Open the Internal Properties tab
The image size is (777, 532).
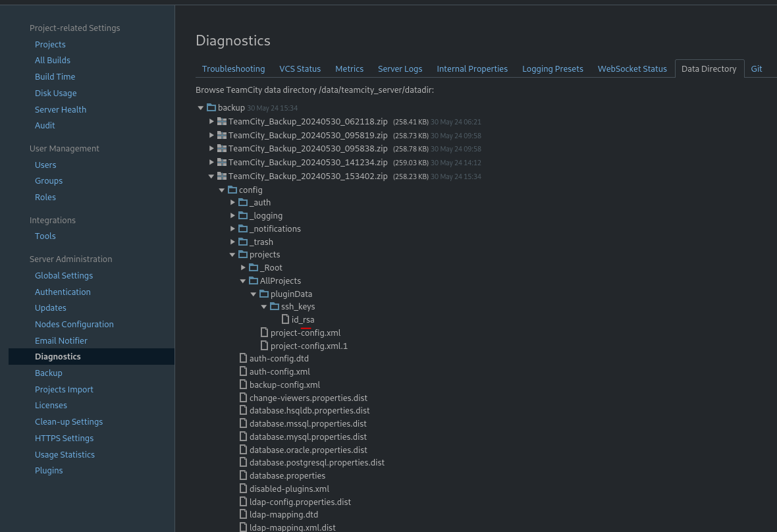[x=472, y=69]
